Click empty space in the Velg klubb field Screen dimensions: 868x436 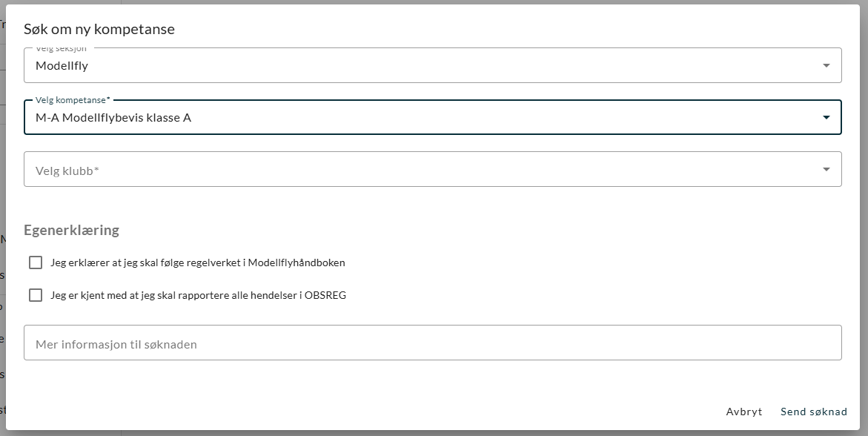point(445,170)
